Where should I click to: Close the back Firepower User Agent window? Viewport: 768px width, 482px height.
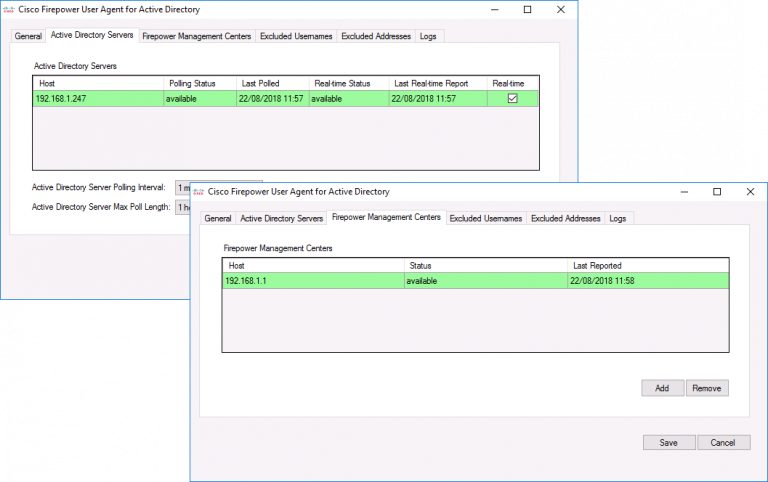(x=561, y=9)
